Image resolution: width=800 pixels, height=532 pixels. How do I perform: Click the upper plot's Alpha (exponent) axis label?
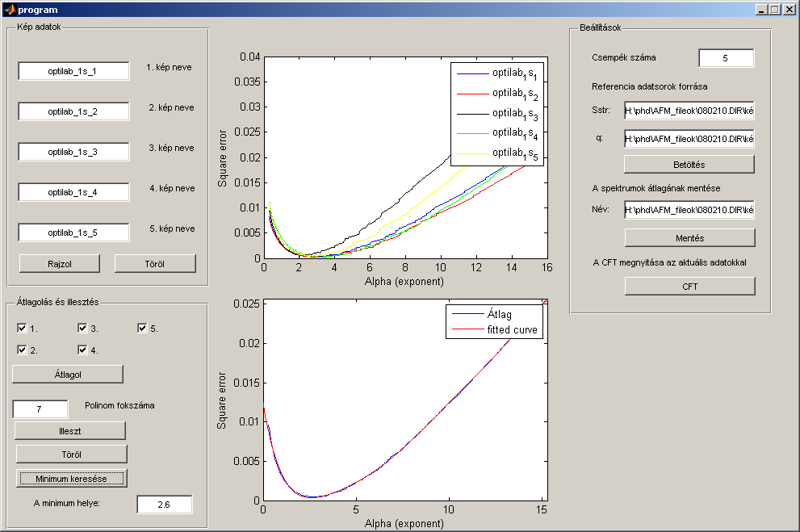pyautogui.click(x=404, y=282)
